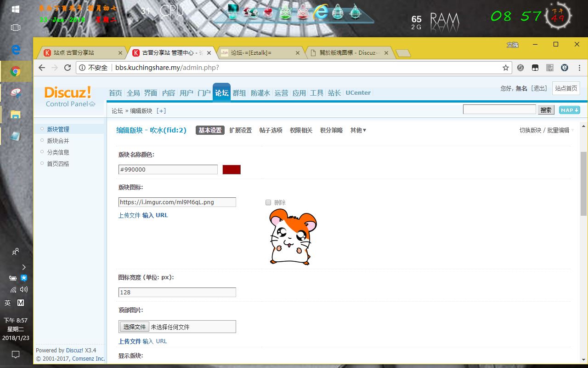
Task: Click the Wi-Fi network tray icon
Action: coord(14,289)
